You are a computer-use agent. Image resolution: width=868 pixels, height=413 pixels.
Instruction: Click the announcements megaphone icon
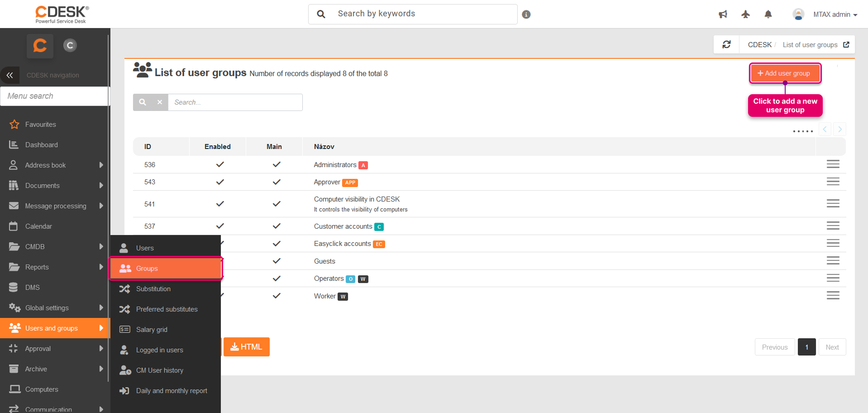tap(723, 14)
